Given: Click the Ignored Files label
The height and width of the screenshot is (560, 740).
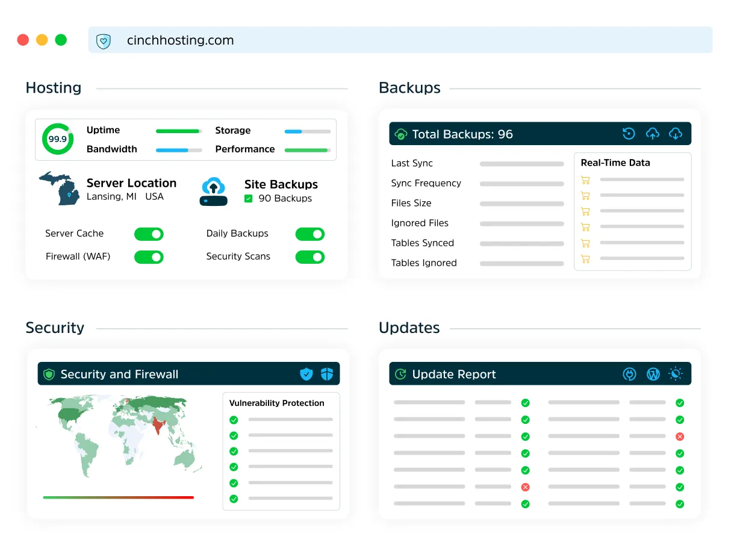Looking at the screenshot, I should [420, 223].
